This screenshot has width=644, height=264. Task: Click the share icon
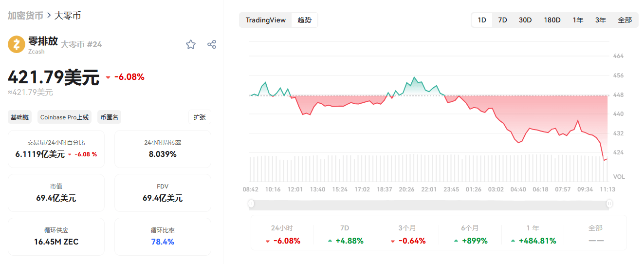(x=212, y=45)
